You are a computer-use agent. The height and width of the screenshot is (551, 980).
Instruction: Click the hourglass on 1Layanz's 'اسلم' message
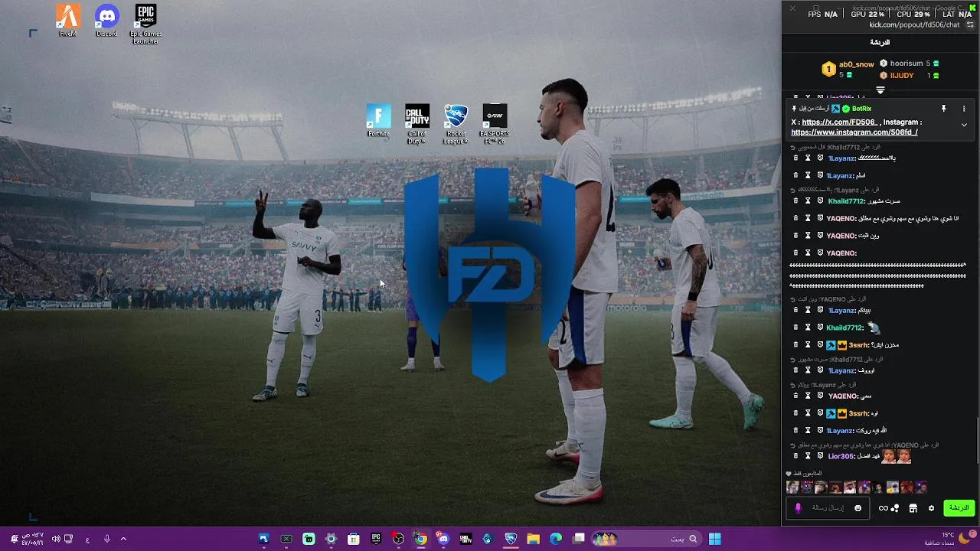(808, 175)
